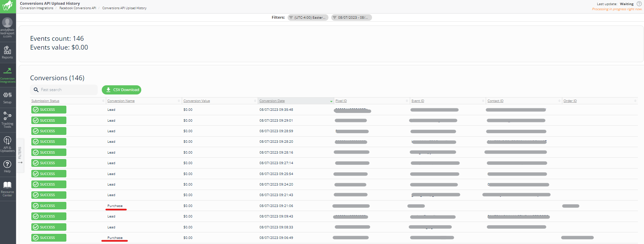Click date 08/07/2023 09:21:43

276,195
